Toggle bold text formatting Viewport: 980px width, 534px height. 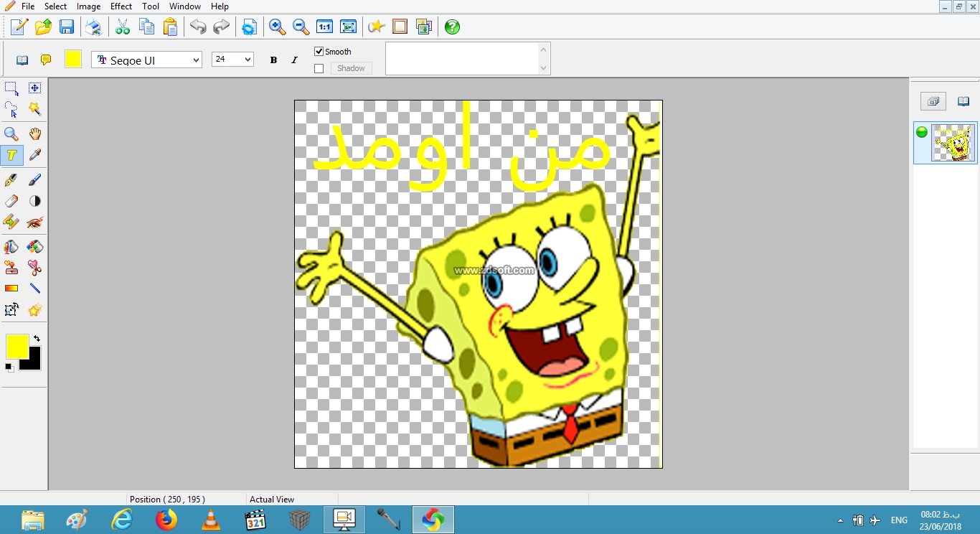(273, 60)
